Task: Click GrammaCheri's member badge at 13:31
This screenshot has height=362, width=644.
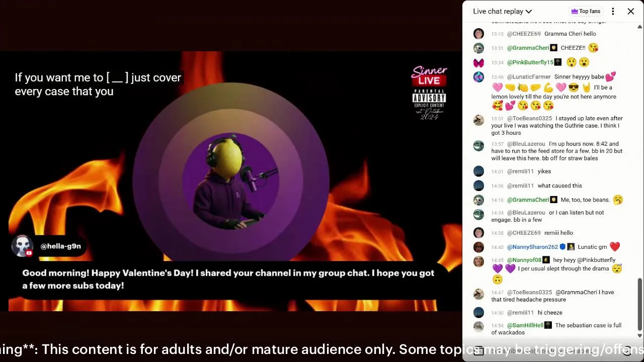Action: (x=553, y=48)
